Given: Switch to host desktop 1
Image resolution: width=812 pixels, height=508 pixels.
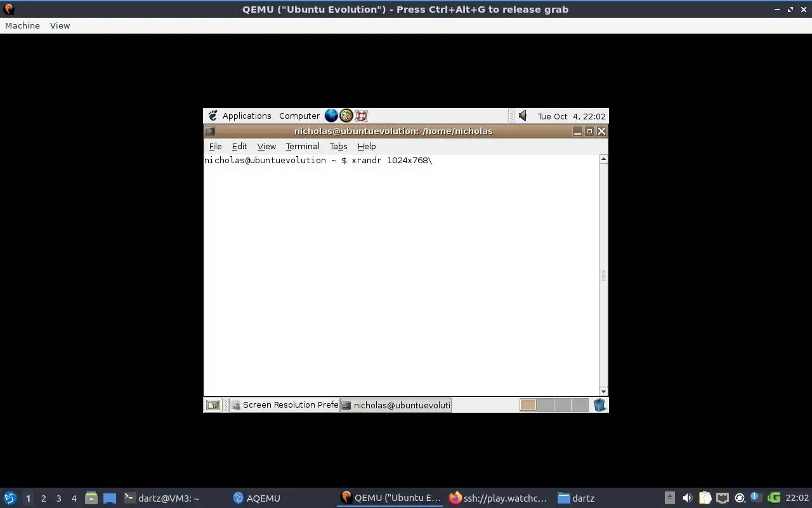Looking at the screenshot, I should [x=28, y=498].
